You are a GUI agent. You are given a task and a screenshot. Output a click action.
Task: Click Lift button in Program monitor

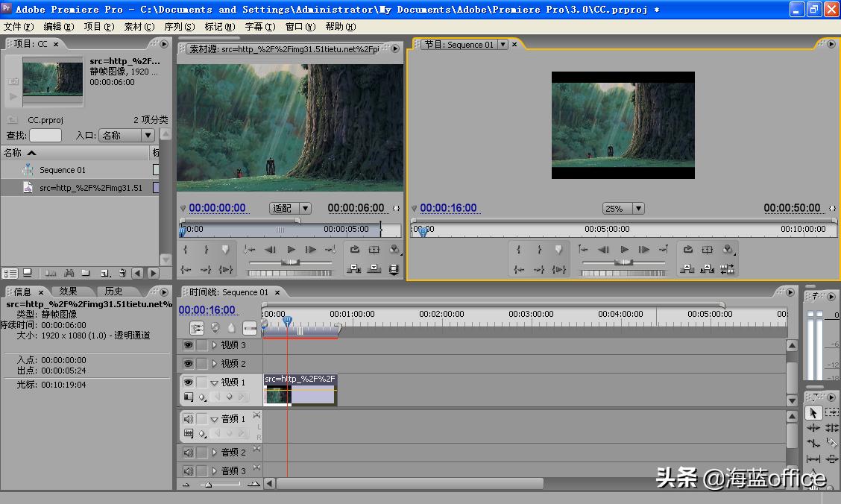coord(688,268)
